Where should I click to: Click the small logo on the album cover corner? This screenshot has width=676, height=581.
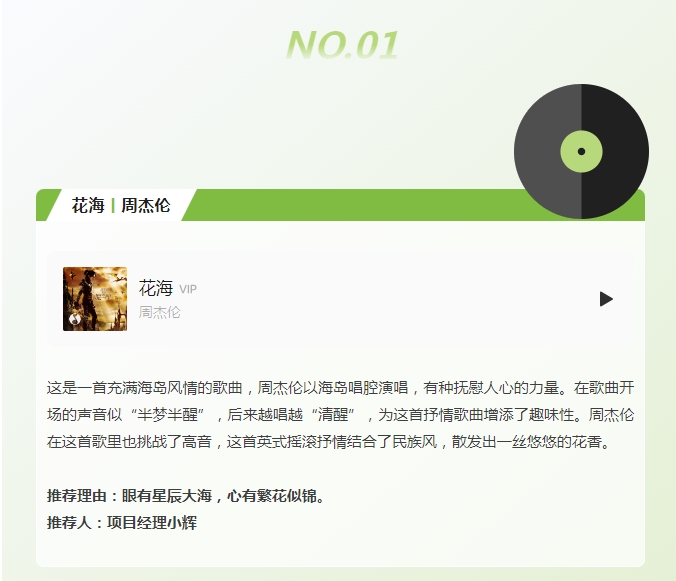coord(75,319)
